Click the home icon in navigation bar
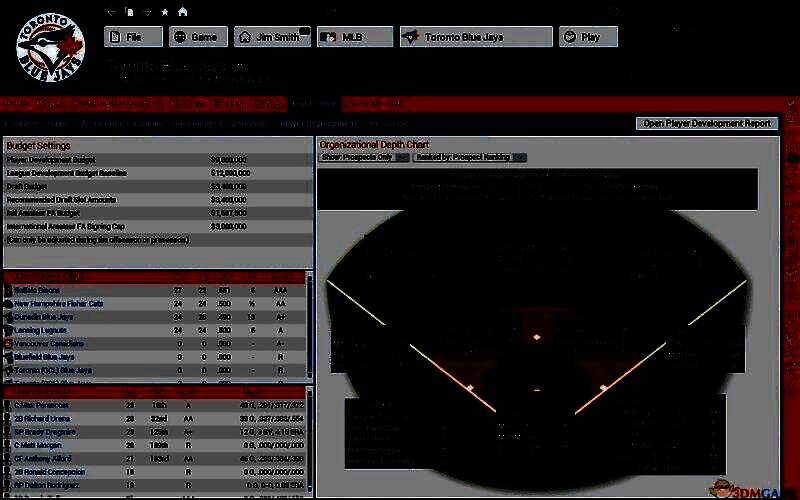The image size is (800, 500). point(182,12)
